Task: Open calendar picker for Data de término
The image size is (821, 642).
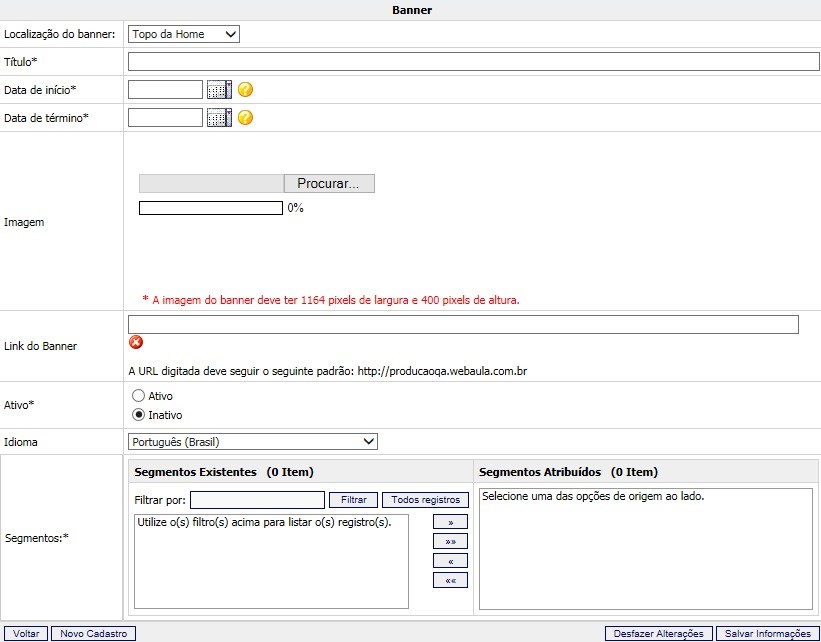Action: [219, 118]
